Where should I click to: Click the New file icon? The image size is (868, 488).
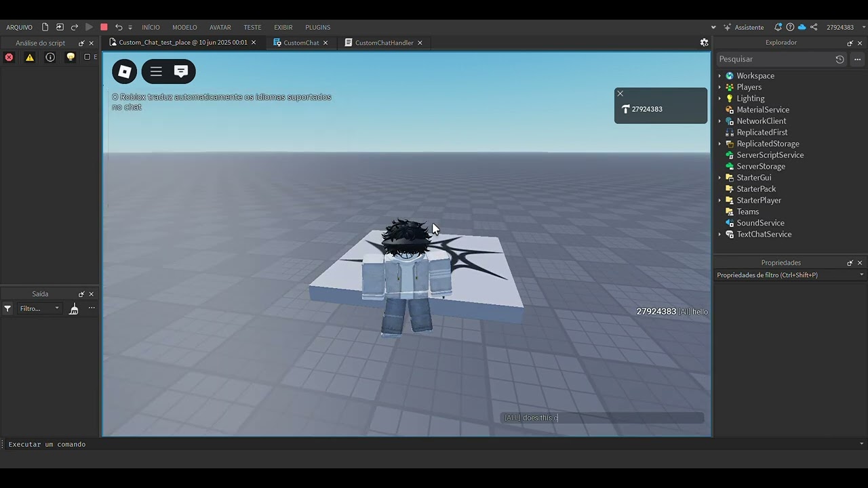coord(45,27)
